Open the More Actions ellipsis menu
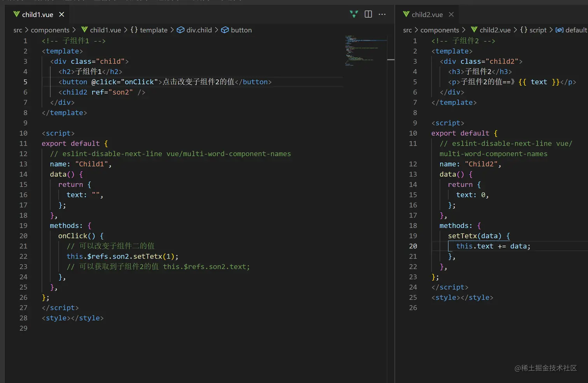 382,14
